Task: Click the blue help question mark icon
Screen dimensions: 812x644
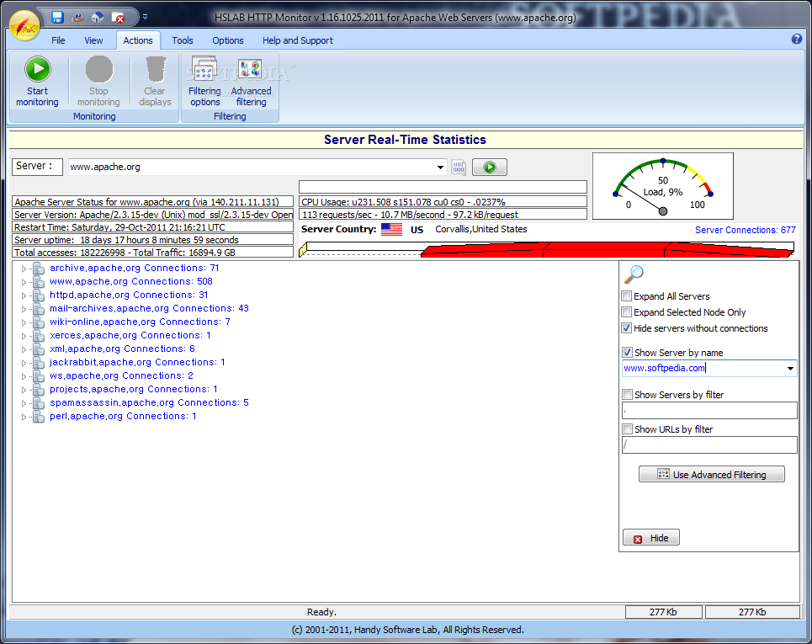Action: [x=797, y=40]
